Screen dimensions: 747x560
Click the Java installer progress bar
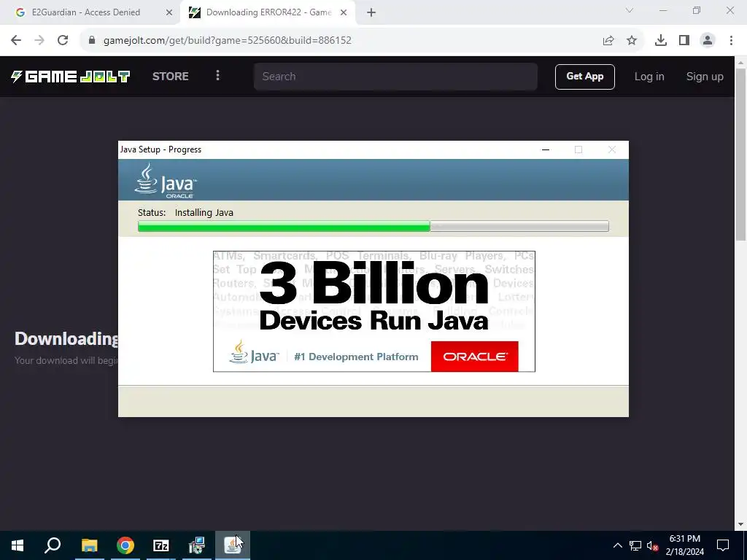(x=373, y=226)
